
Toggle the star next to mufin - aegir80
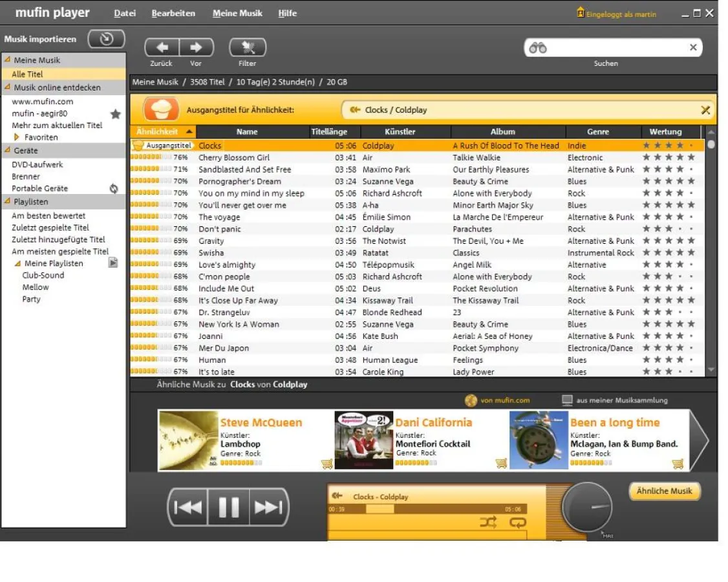tap(115, 113)
